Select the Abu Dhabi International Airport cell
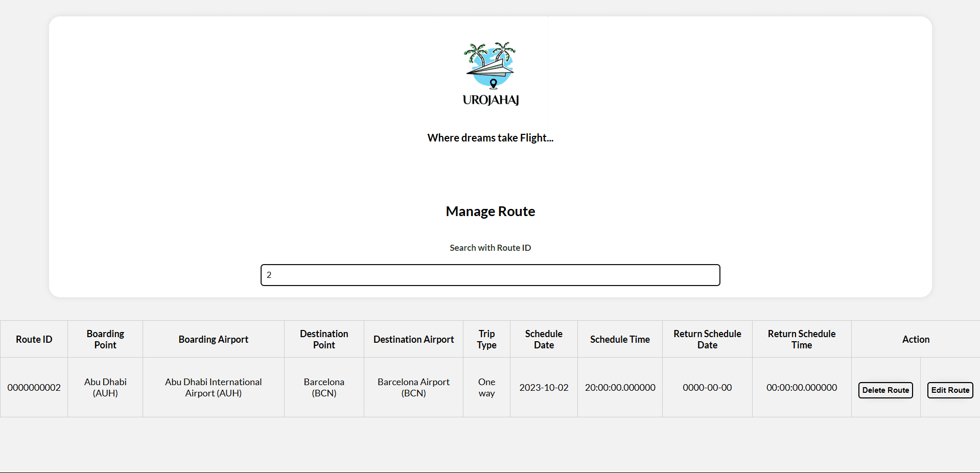The height and width of the screenshot is (473, 980). pos(213,387)
